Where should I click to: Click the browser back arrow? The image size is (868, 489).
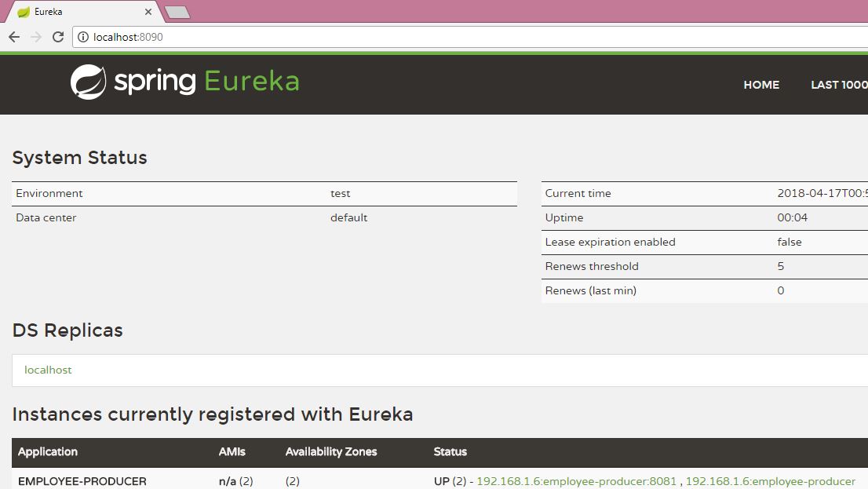(14, 37)
